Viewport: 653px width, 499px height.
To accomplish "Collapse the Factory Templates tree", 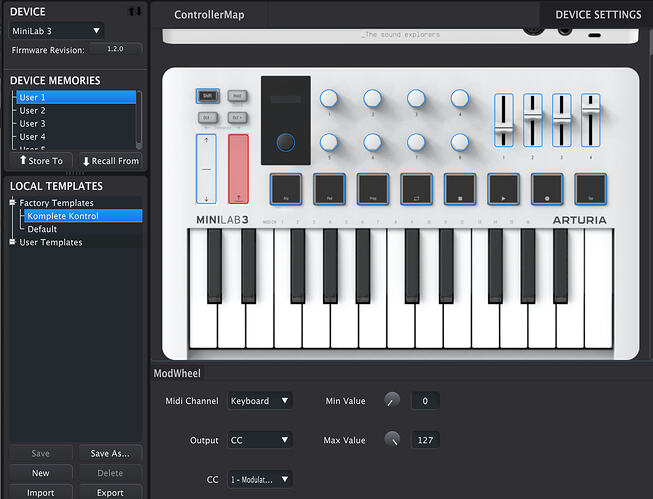I will [x=12, y=202].
